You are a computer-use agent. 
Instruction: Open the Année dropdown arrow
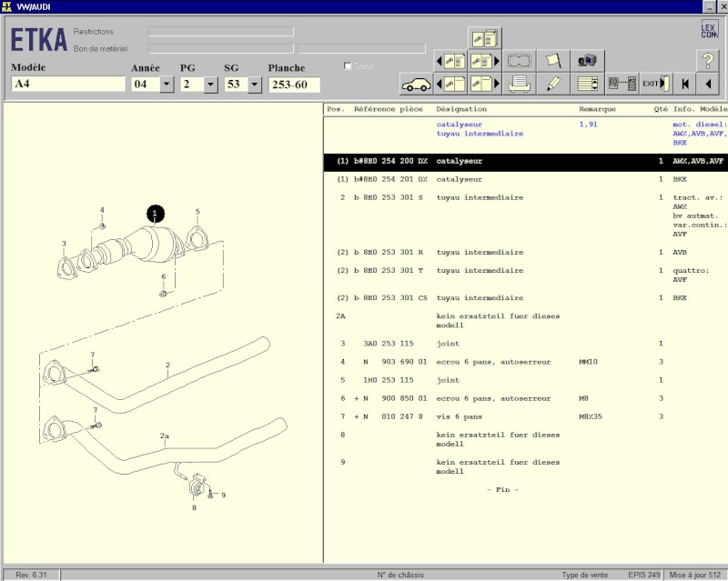(x=167, y=85)
